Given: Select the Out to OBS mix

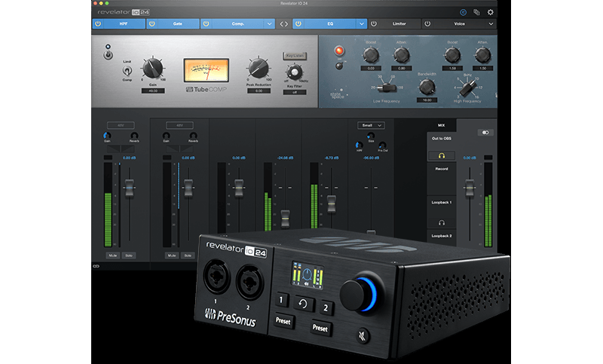Looking at the screenshot, I should click(x=442, y=139).
